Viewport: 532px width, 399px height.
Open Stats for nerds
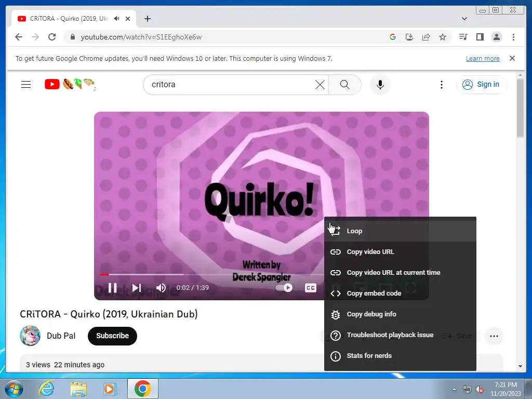[x=400, y=355]
